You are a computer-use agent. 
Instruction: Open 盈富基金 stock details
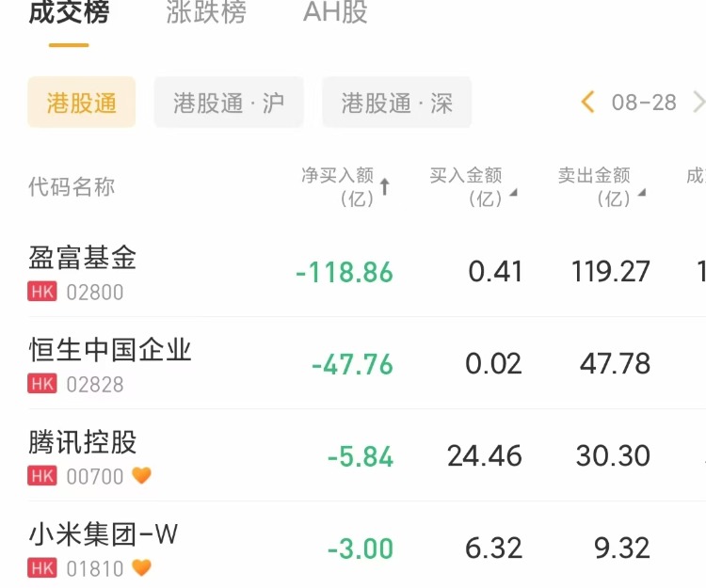click(83, 258)
